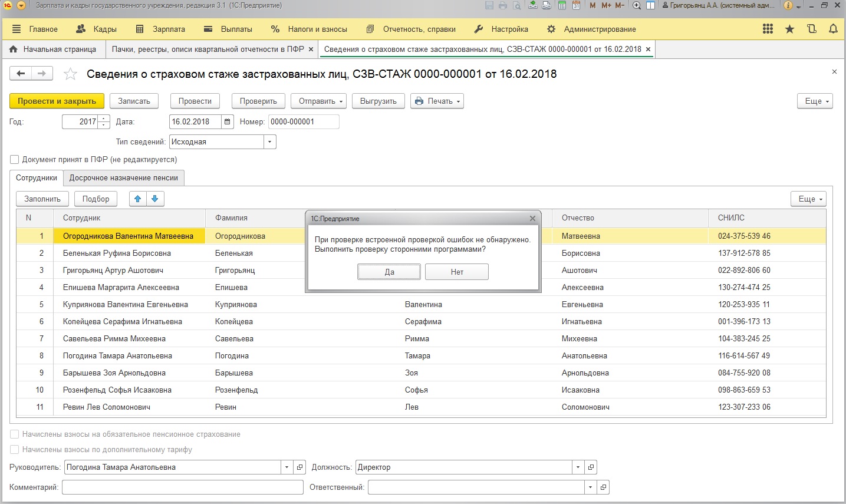Expand the 'Руководитель' dropdown list

(x=287, y=467)
